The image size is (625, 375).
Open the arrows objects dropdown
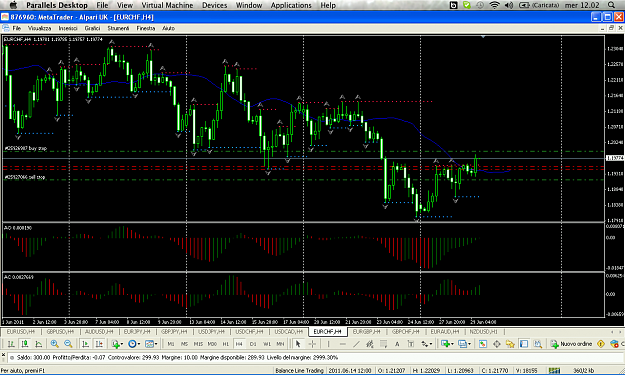click(426, 344)
